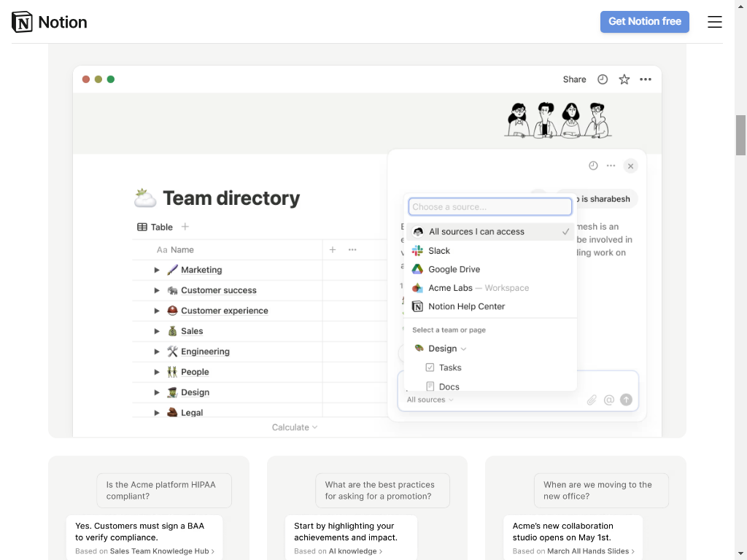The image size is (747, 560).
Task: Select the Tasks page source
Action: pos(490,367)
